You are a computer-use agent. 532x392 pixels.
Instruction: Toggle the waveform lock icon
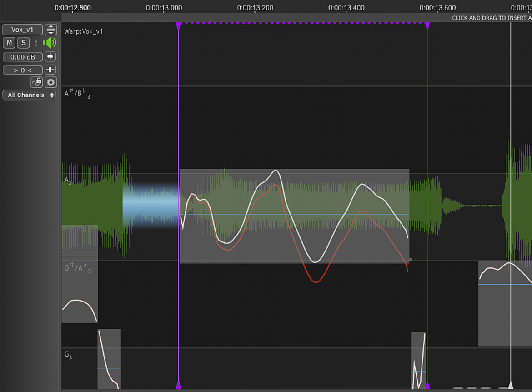[x=37, y=82]
